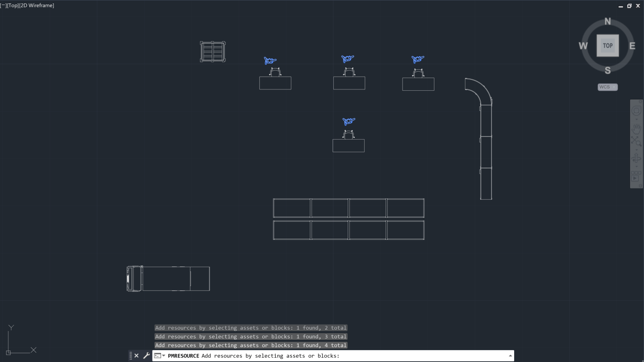Image resolution: width=644 pixels, height=362 pixels.
Task: Click history line '1 found, 3 total'
Action: 251,337
